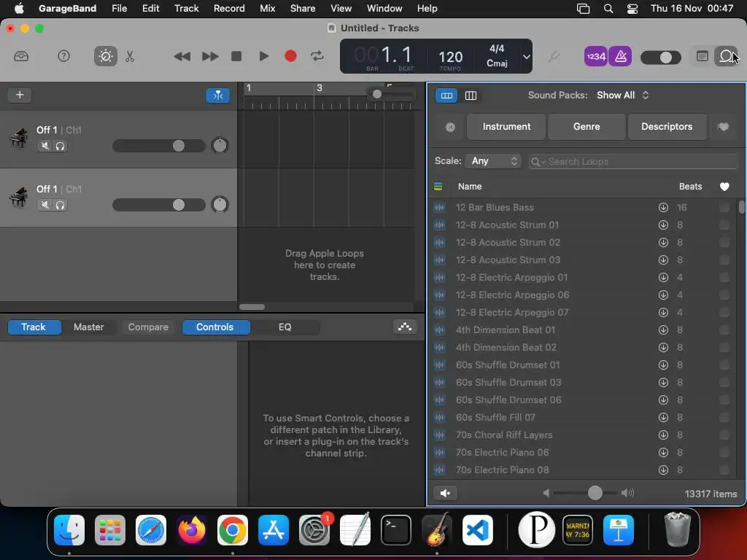The width and height of the screenshot is (747, 560).
Task: Switch to the Track tab
Action: pyautogui.click(x=34, y=327)
